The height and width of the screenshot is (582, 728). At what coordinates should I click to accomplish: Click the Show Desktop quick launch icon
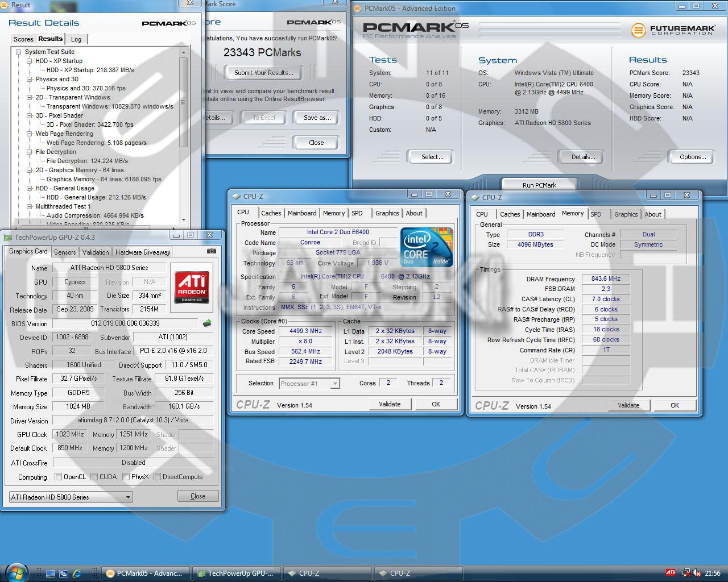pyautogui.click(x=51, y=573)
